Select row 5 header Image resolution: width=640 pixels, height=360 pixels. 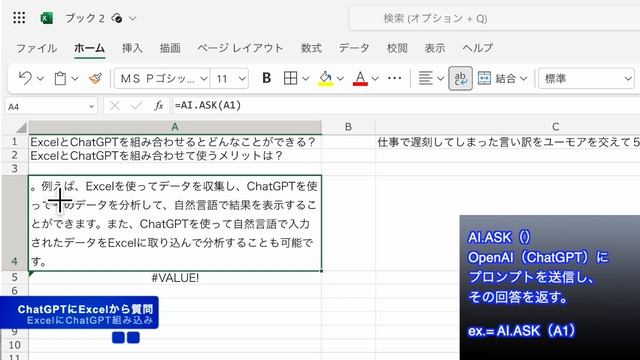(x=15, y=277)
